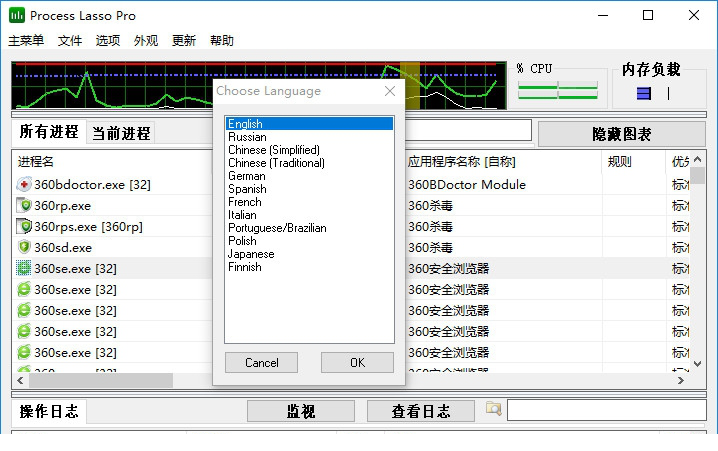This screenshot has height=451, width=718.
Task: Click the memory load bar indicator
Action: click(643, 93)
